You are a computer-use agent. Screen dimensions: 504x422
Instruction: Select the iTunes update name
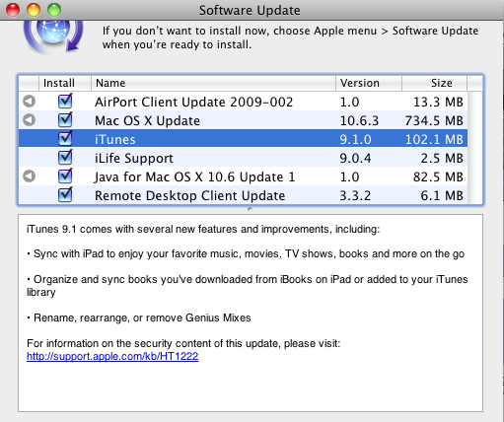[115, 139]
